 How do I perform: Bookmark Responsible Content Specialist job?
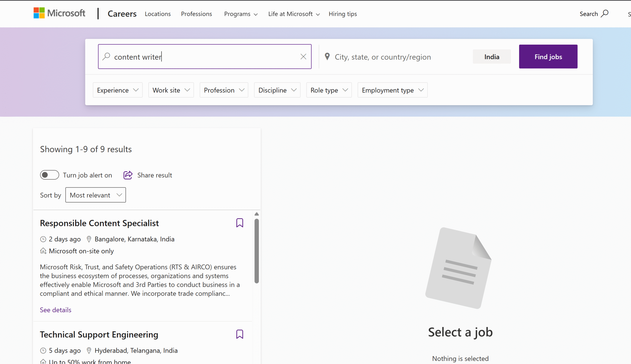(240, 223)
